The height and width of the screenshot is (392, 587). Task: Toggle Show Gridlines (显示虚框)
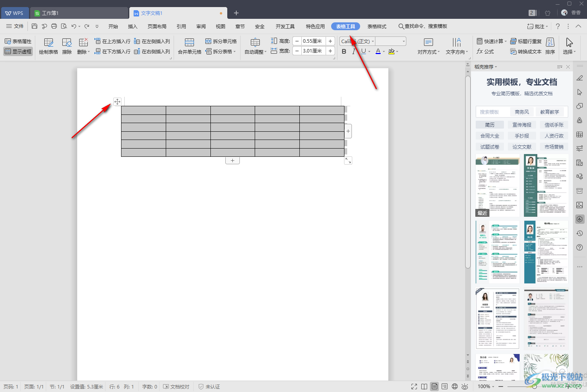pos(18,51)
